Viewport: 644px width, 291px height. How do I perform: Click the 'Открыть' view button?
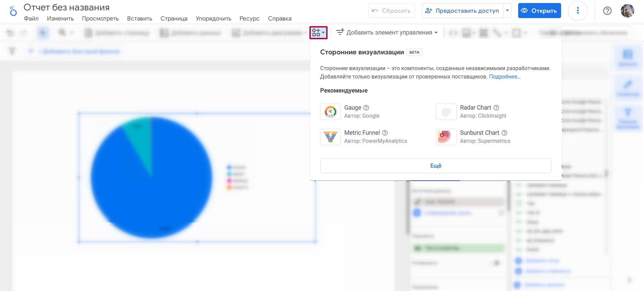(539, 11)
